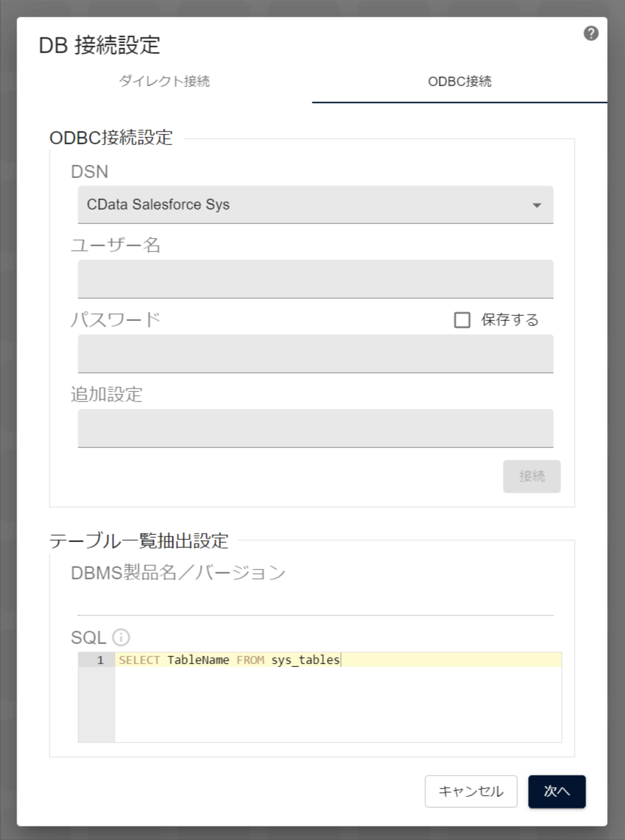This screenshot has height=840, width=625.
Task: Proceed with the 次へ button
Action: tap(557, 791)
